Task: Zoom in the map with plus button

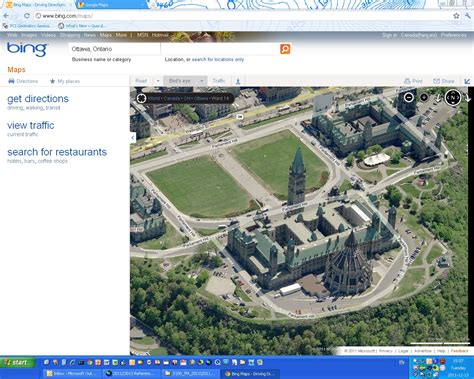Action: click(424, 97)
